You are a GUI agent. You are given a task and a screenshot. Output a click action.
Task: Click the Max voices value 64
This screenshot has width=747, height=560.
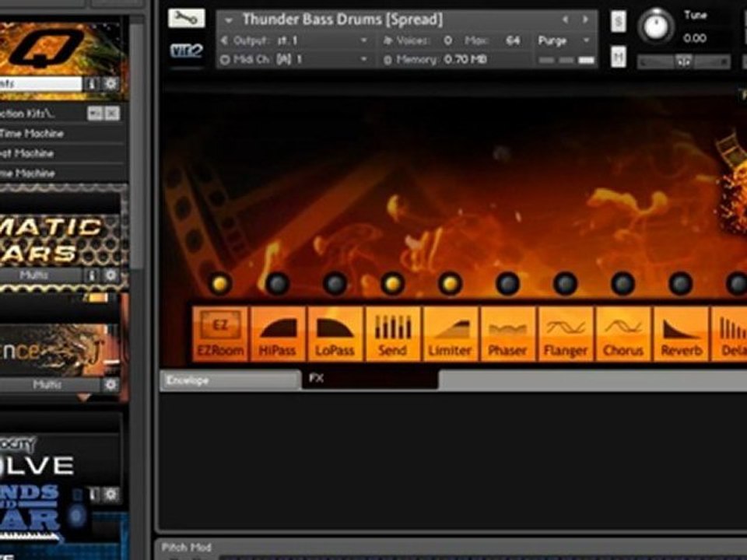click(513, 41)
